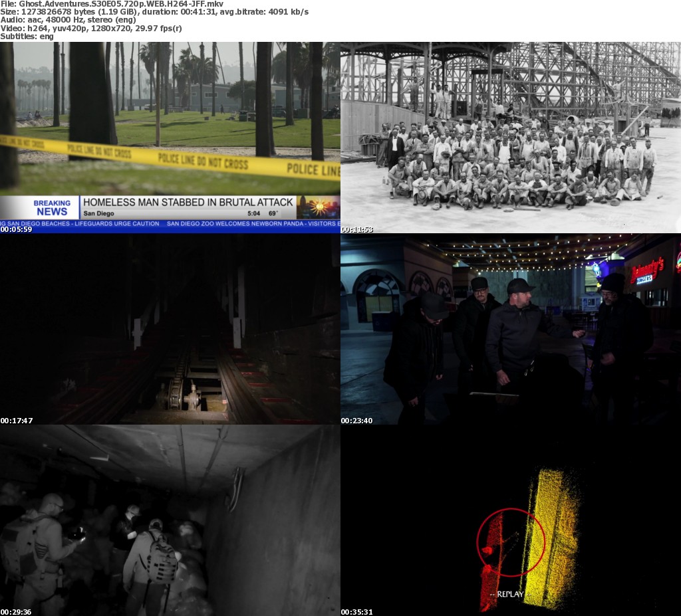Open the black-and-white group photo thumbnail
Viewport: 681px width, 616px height.
tap(510, 137)
